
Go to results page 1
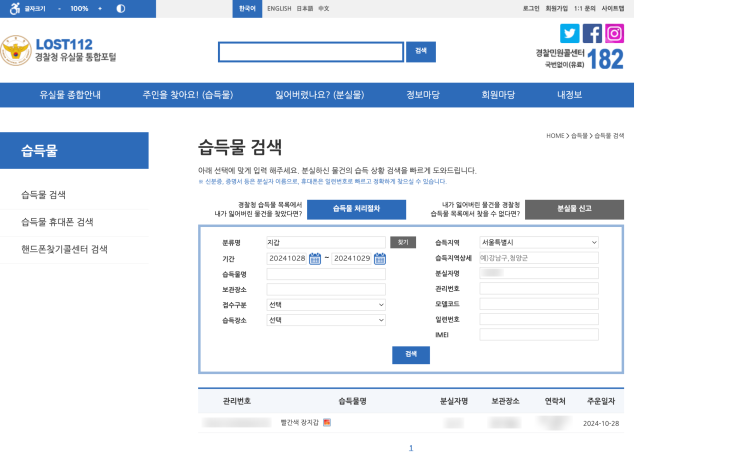pos(411,448)
